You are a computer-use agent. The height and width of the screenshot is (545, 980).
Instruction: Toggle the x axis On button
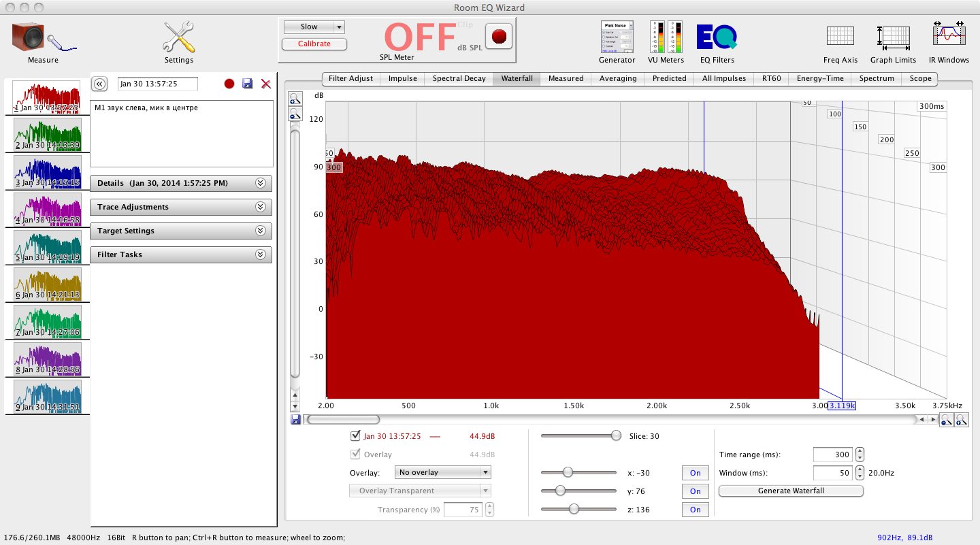point(695,473)
